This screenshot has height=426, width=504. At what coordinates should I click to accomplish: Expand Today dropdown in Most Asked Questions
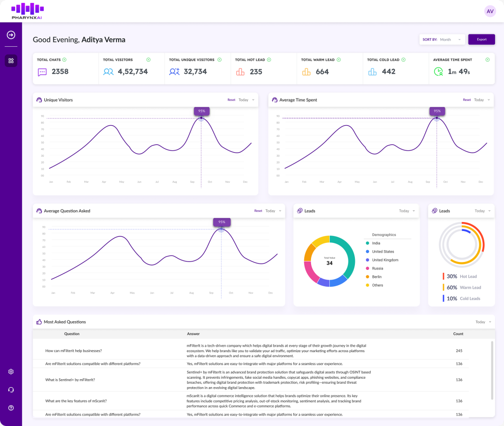coord(483,322)
